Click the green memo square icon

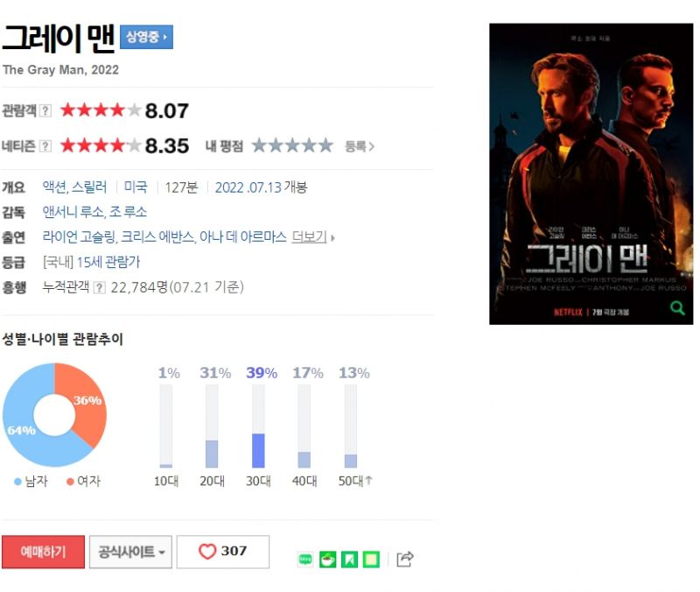click(x=371, y=560)
